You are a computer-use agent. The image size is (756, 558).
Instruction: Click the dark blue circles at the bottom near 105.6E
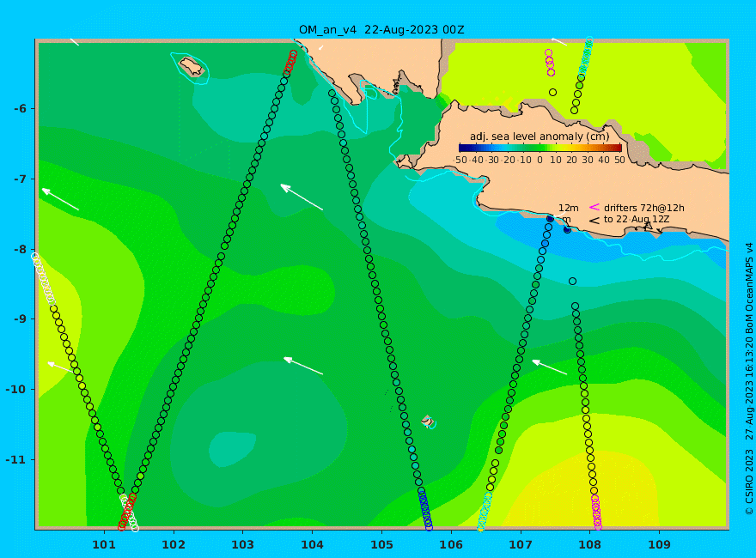click(x=425, y=510)
